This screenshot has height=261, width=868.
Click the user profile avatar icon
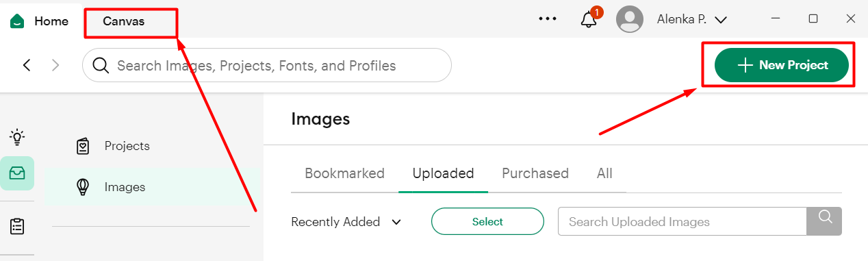pyautogui.click(x=630, y=19)
